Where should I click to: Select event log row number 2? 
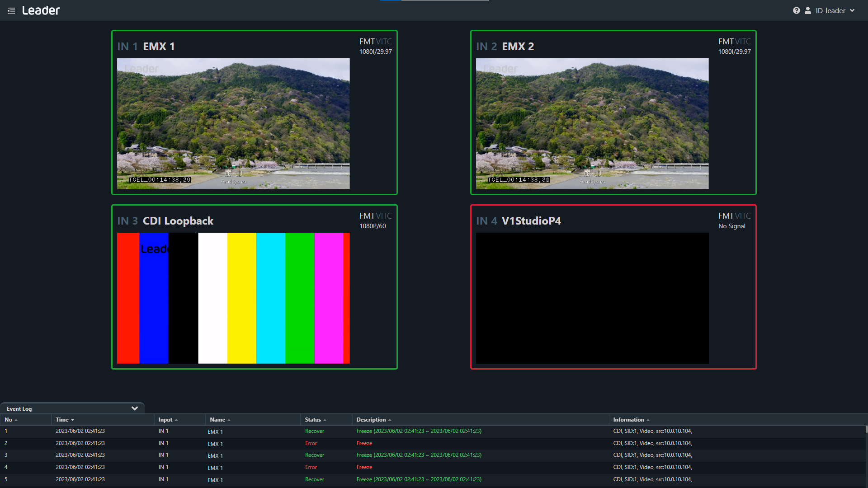click(x=271, y=443)
